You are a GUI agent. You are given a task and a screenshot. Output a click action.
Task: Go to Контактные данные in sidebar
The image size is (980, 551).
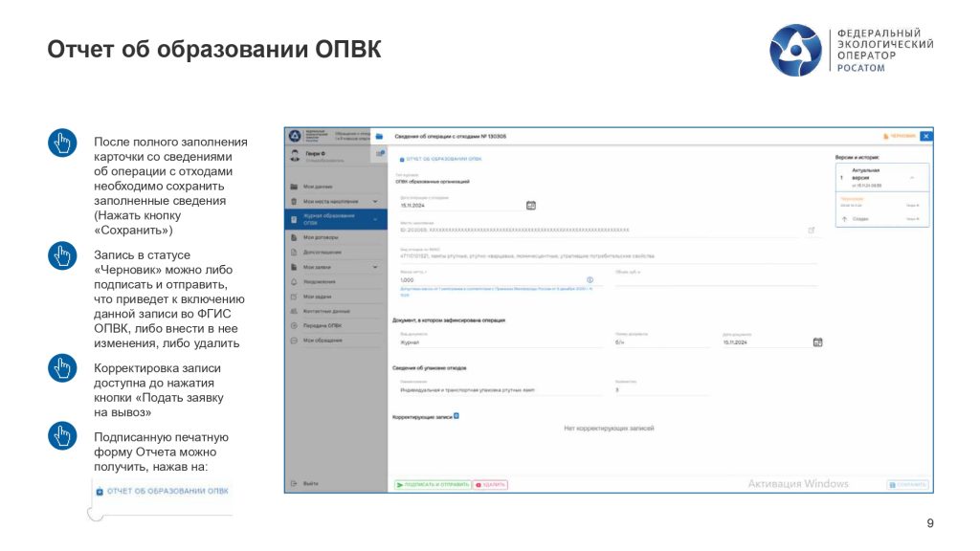(325, 311)
